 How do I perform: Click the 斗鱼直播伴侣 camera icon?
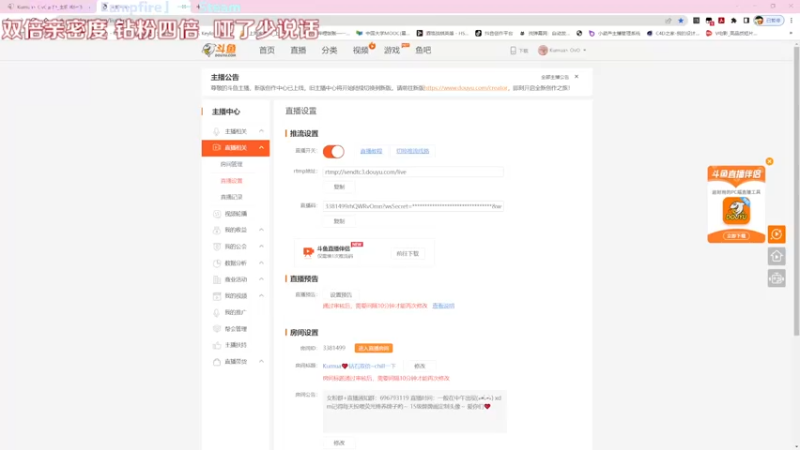tap(308, 252)
